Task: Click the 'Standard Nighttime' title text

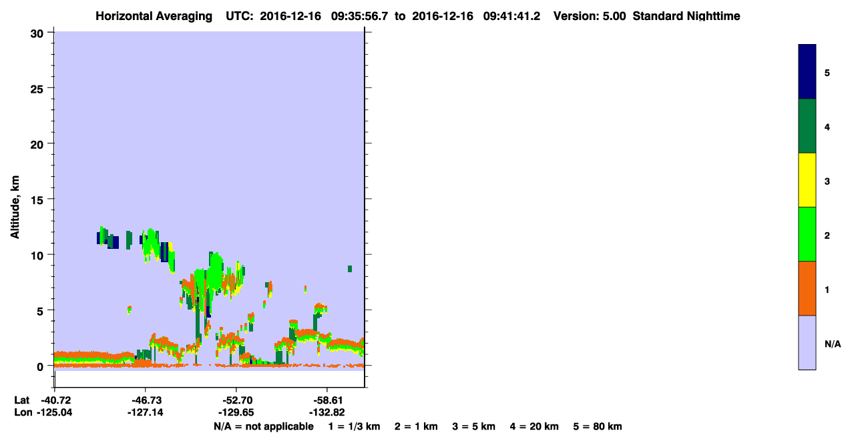Action: [x=686, y=16]
